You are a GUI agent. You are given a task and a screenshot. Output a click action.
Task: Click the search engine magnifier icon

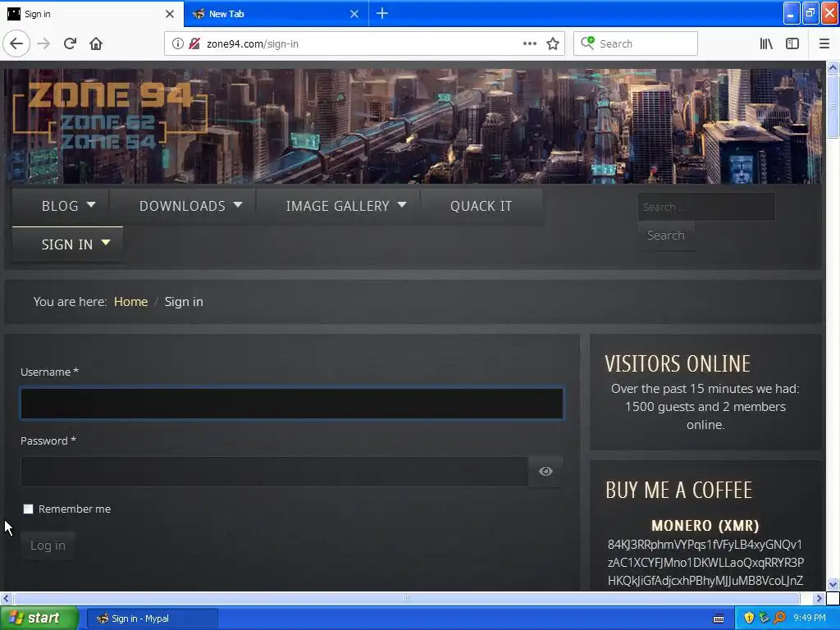coord(587,43)
